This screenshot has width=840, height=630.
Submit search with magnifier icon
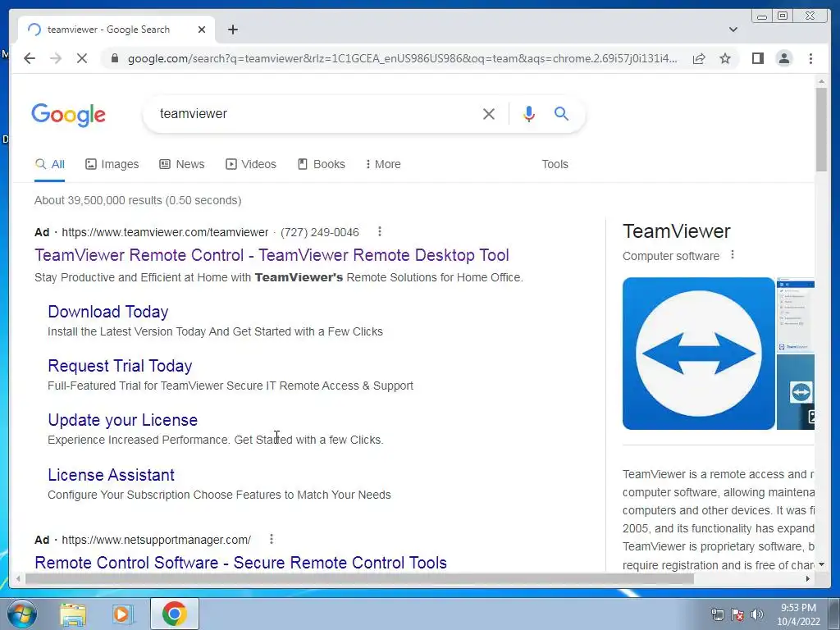[561, 113]
